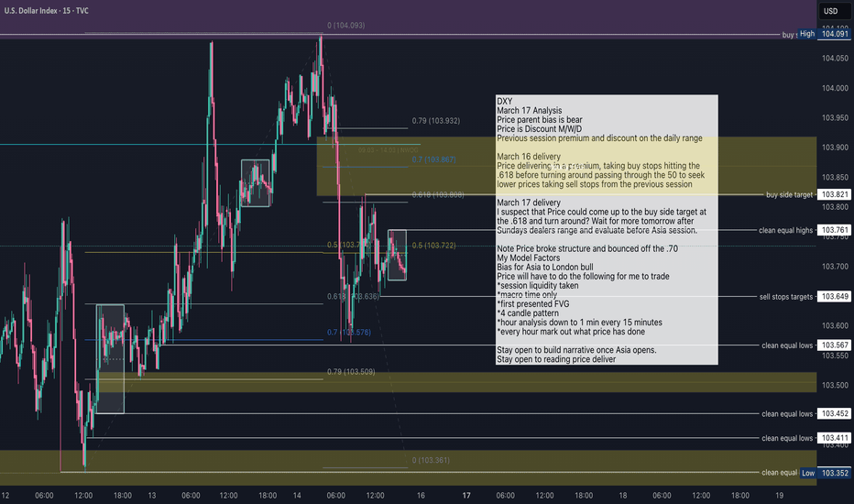Click the fib label "0.618 (103.636)"
This screenshot has height=504, width=854.
point(353,297)
